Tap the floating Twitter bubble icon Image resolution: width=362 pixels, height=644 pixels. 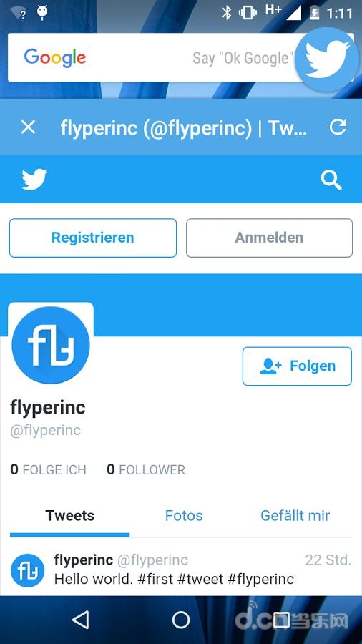coord(327,60)
